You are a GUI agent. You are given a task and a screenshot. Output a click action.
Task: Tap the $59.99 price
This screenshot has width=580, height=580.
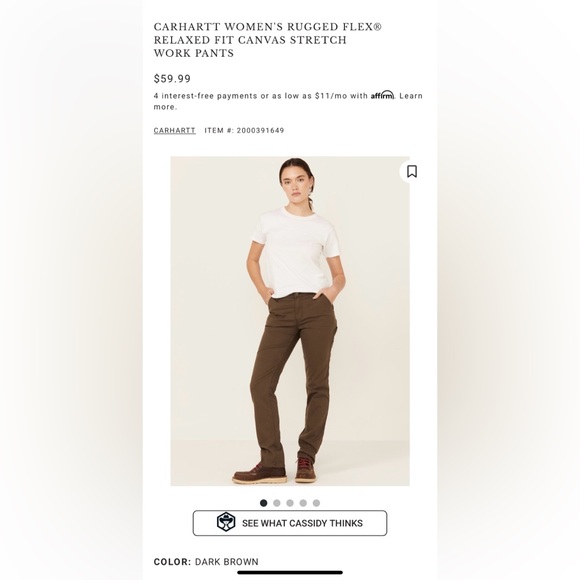tap(172, 79)
